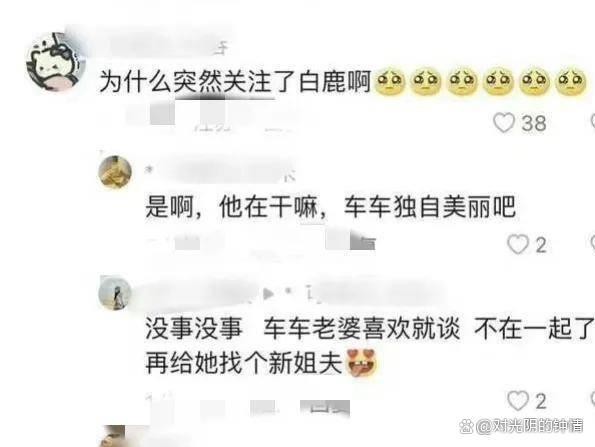The width and height of the screenshot is (595, 447).
Task: Open the replied-to username after the arrow
Action: coord(376,293)
